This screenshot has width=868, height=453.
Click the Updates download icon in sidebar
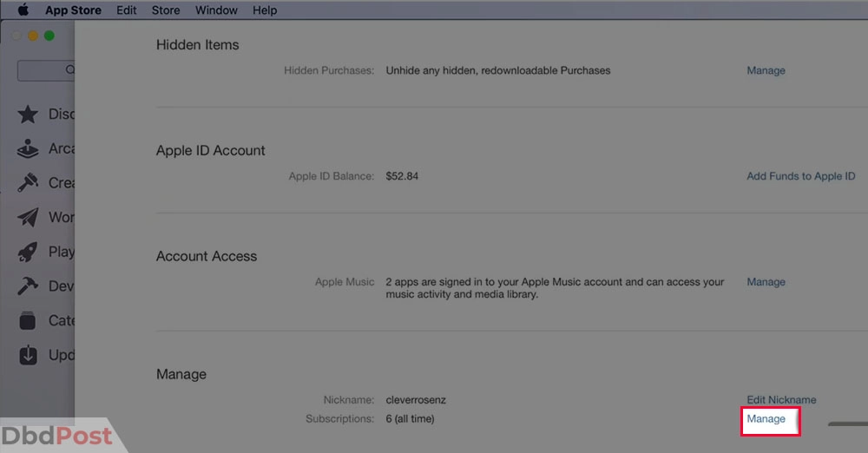click(28, 354)
